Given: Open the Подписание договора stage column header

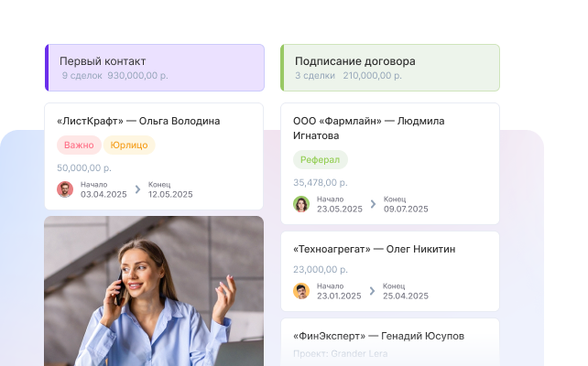Looking at the screenshot, I should click(x=390, y=68).
